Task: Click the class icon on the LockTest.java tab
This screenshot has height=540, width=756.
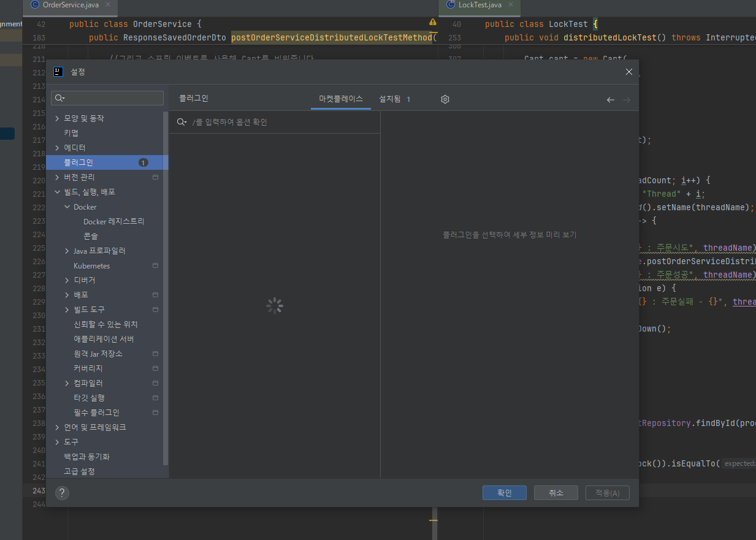Action: pos(451,5)
